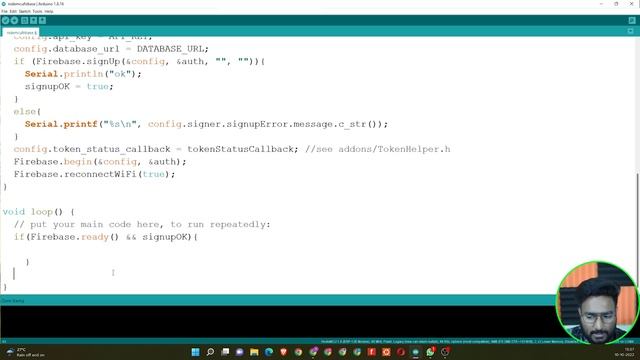
Task: Open WhatsApp from the taskbar
Action: pyautogui.click(x=430, y=352)
